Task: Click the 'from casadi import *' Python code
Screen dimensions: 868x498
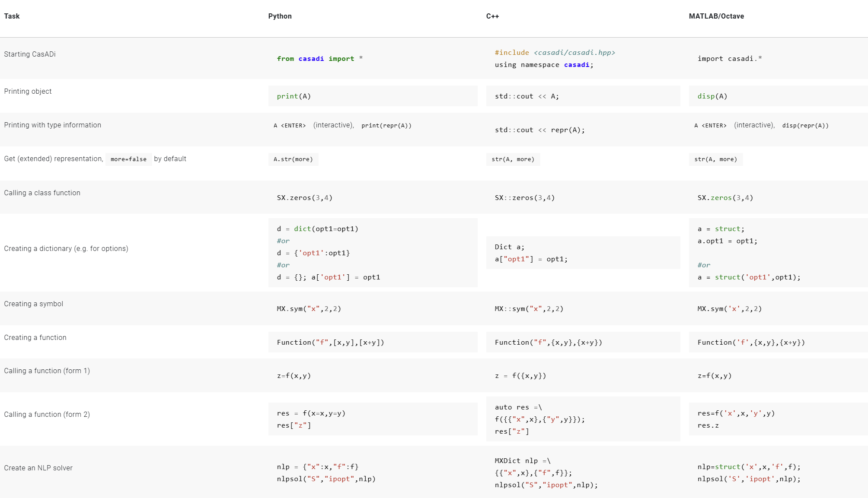Action: point(319,59)
